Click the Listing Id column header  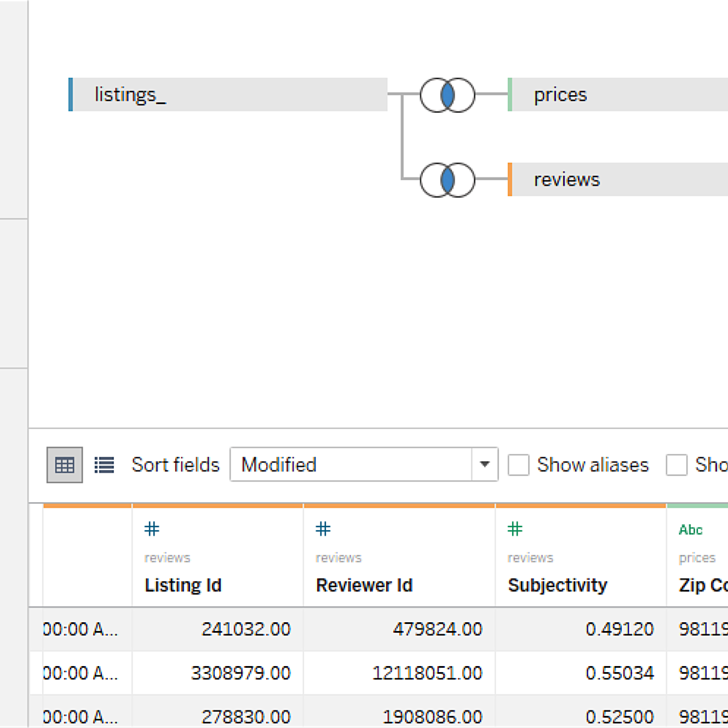click(183, 585)
